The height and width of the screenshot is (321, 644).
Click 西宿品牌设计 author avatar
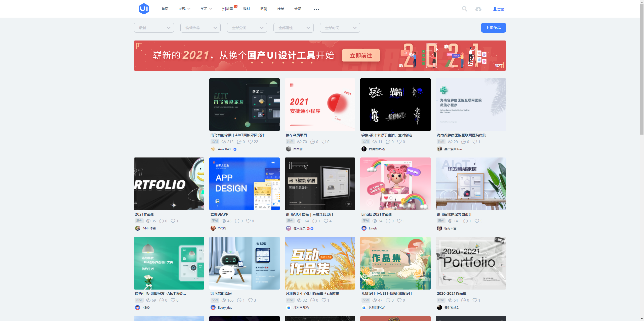[364, 149]
